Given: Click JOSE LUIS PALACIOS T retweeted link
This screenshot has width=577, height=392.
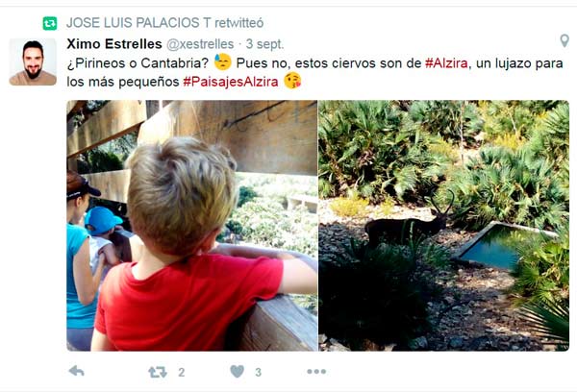Looking at the screenshot, I should (164, 23).
